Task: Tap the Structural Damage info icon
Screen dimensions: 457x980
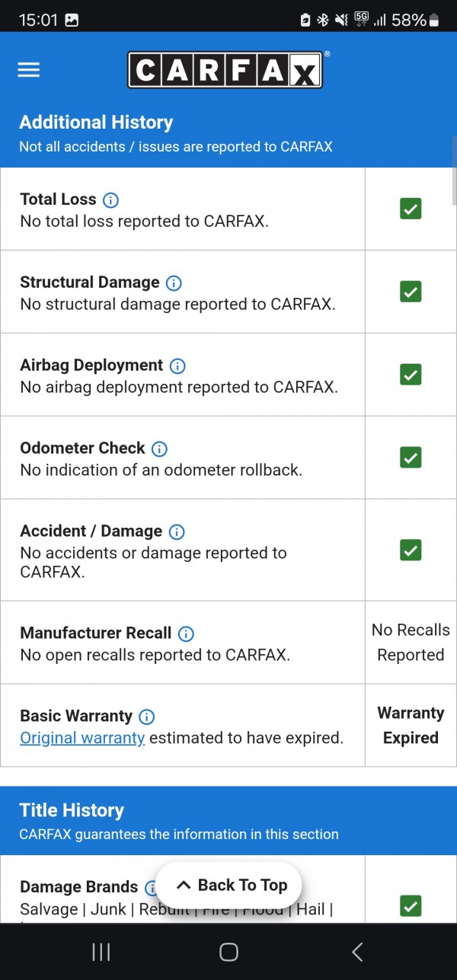Action: click(174, 283)
